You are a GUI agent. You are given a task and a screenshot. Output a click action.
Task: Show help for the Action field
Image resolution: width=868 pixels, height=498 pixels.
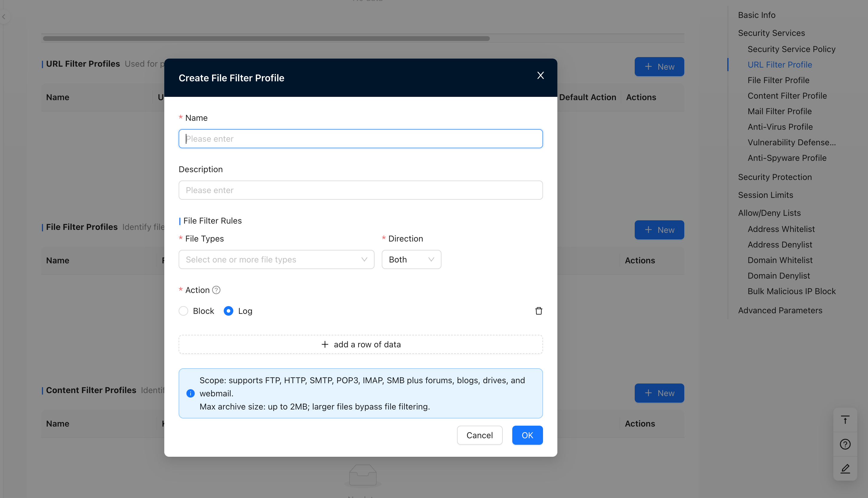pos(216,290)
